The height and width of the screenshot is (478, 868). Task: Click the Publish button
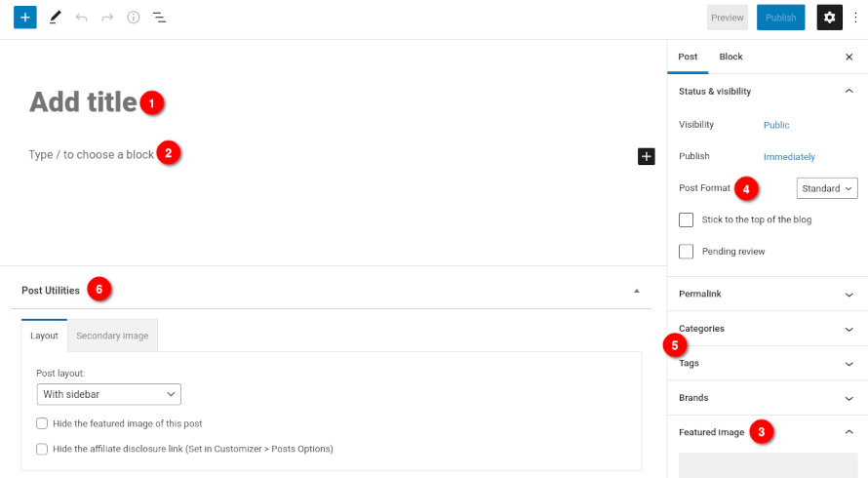(x=780, y=18)
